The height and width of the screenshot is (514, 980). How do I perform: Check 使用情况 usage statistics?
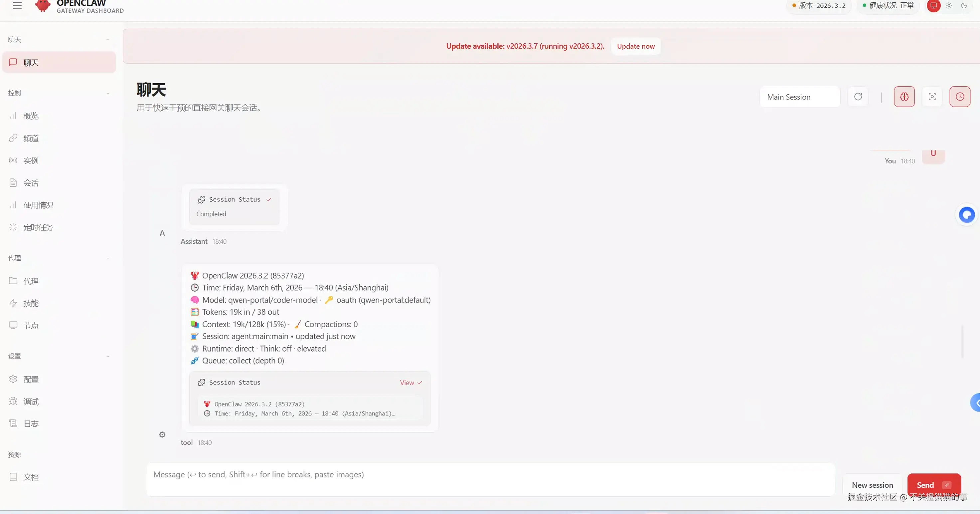click(x=39, y=204)
